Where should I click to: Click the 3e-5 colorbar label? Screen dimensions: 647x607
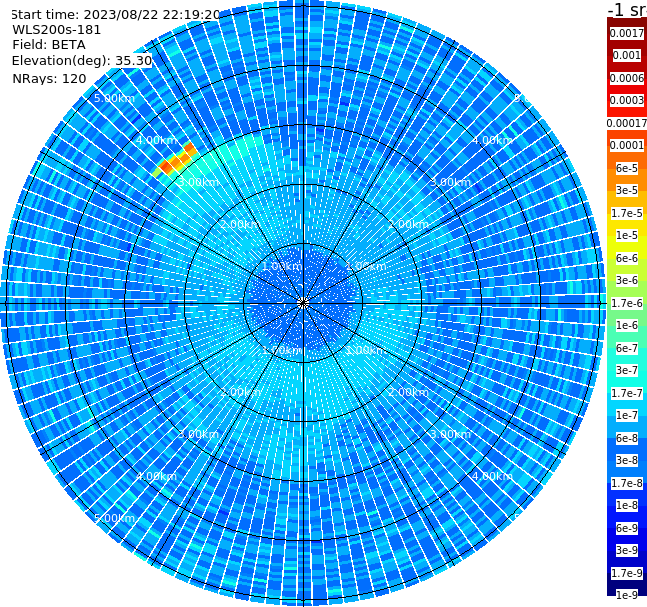click(627, 190)
